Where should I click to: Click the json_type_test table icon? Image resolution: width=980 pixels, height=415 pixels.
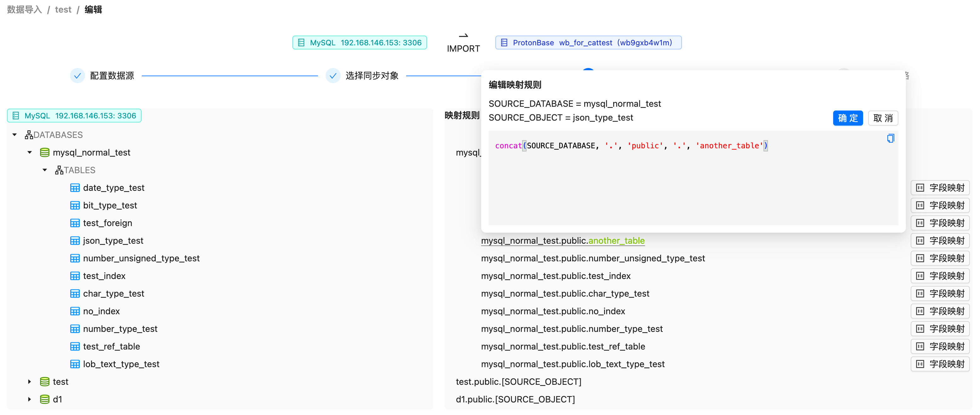pyautogui.click(x=75, y=241)
